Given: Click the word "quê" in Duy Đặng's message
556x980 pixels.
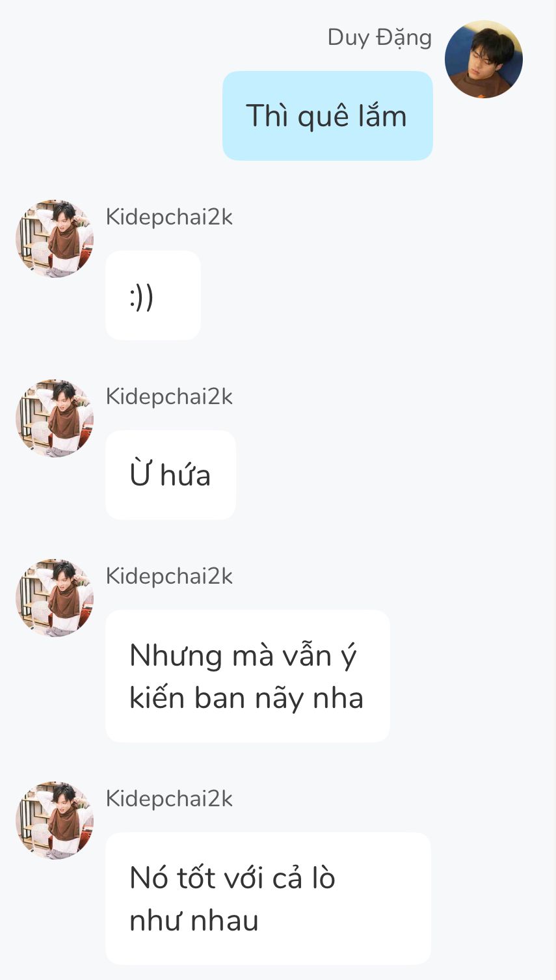Looking at the screenshot, I should tap(321, 117).
